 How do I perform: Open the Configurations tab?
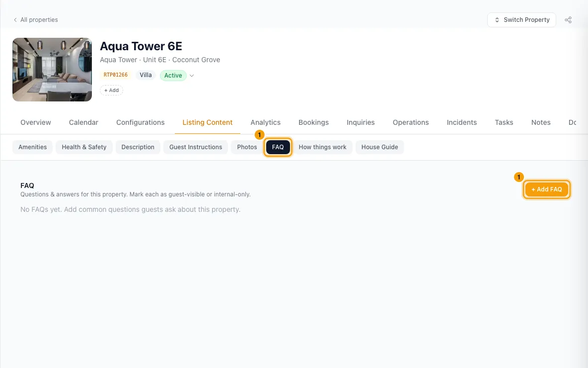click(x=140, y=122)
